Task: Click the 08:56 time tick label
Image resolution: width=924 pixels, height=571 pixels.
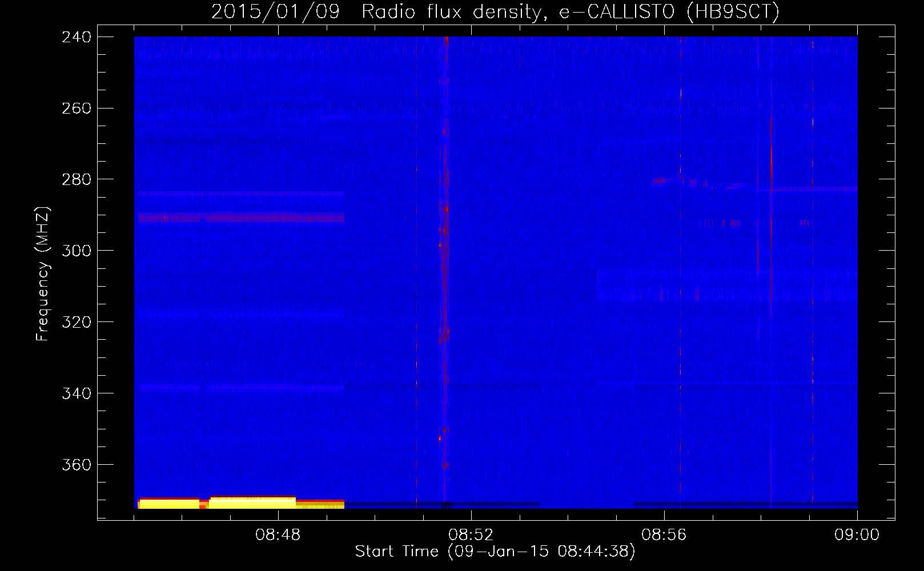Action: tap(664, 535)
